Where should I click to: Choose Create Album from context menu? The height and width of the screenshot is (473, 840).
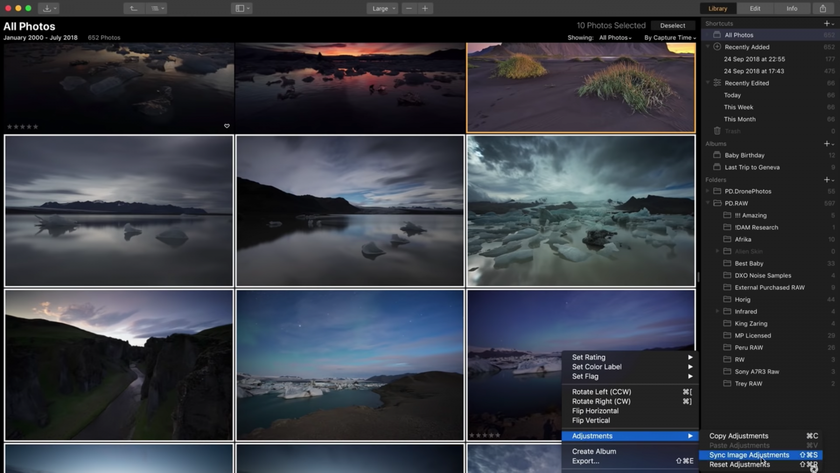[631, 452]
